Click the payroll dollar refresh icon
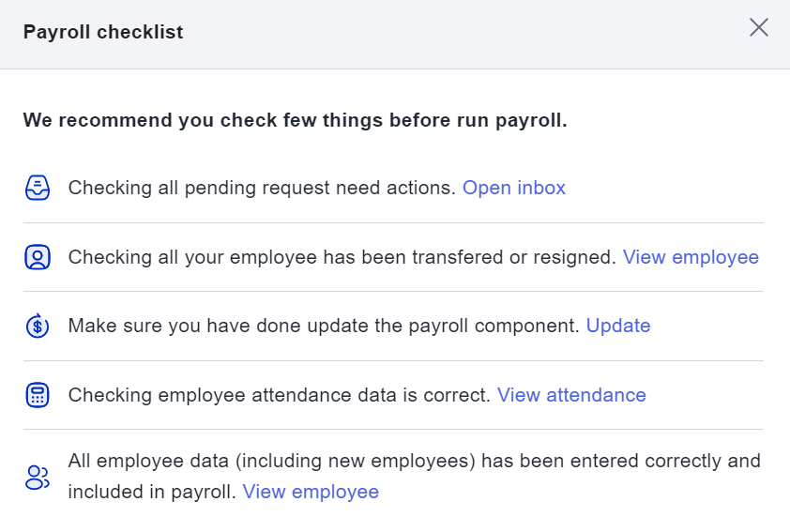This screenshot has width=790, height=532. [38, 326]
